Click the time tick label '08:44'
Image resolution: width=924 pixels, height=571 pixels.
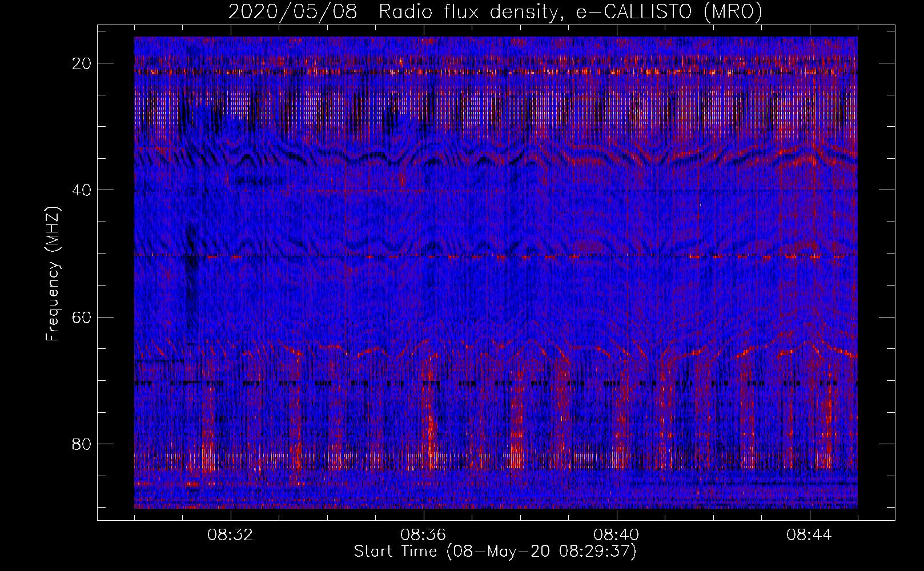tap(810, 535)
